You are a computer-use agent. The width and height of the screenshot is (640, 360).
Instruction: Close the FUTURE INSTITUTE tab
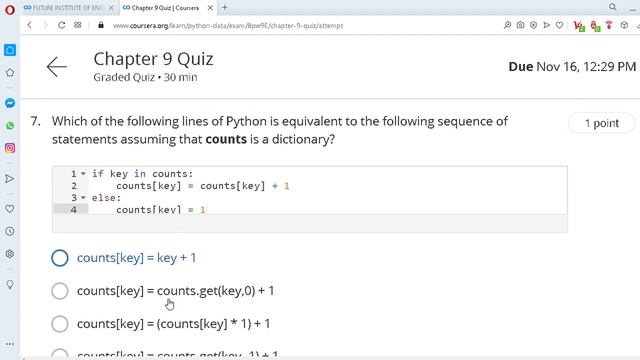pos(111,8)
